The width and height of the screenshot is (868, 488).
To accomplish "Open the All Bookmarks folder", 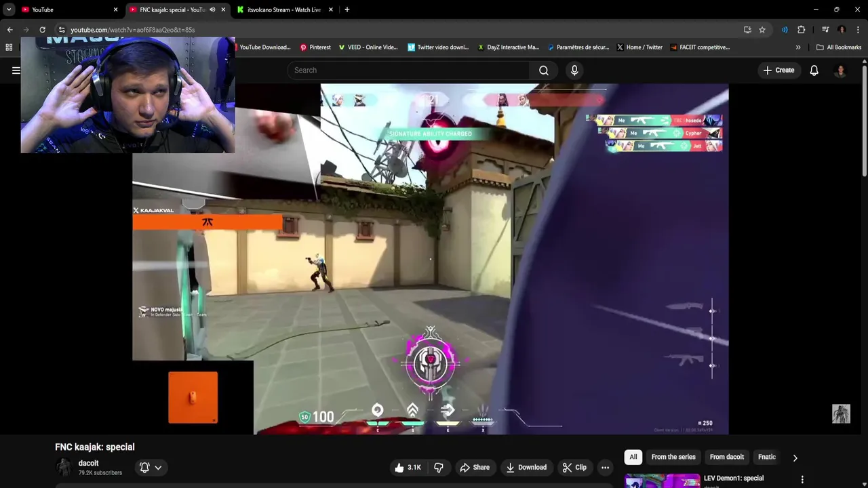I will click(x=839, y=47).
